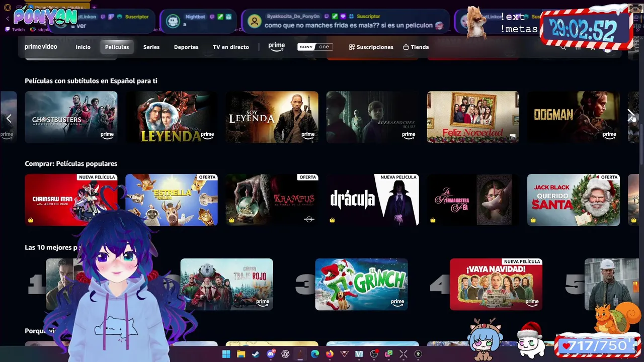Show next subtitled movies with right arrow
Viewport: 644px width, 362px height.
tap(631, 116)
